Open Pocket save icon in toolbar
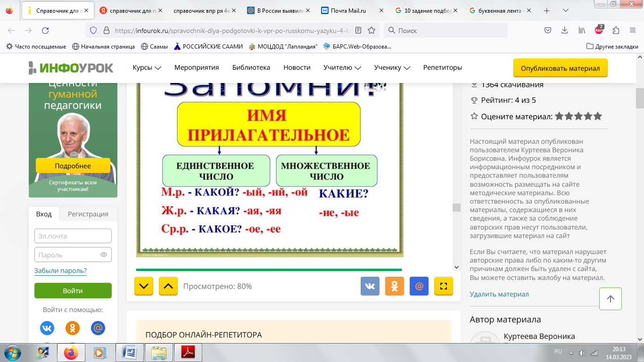This screenshot has height=362, width=644. tap(548, 30)
